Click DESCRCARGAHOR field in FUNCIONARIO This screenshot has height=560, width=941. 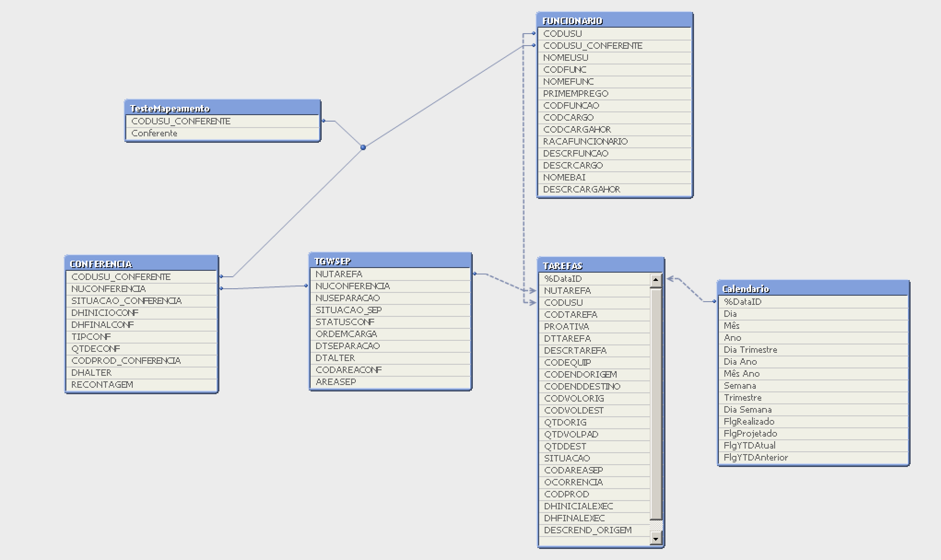click(x=582, y=189)
